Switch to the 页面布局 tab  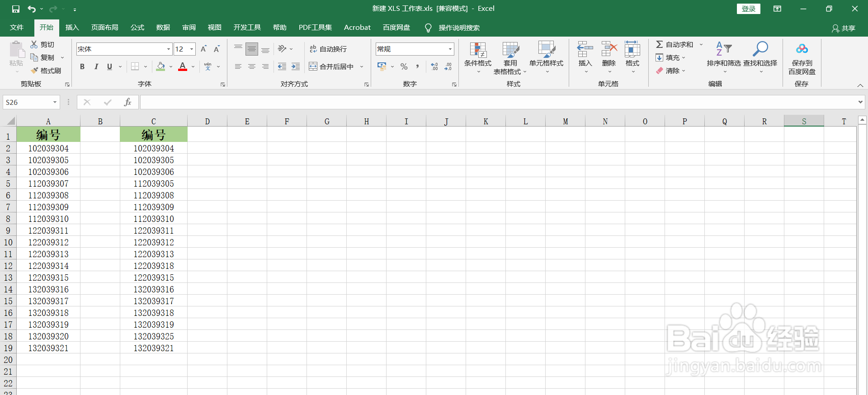point(104,28)
